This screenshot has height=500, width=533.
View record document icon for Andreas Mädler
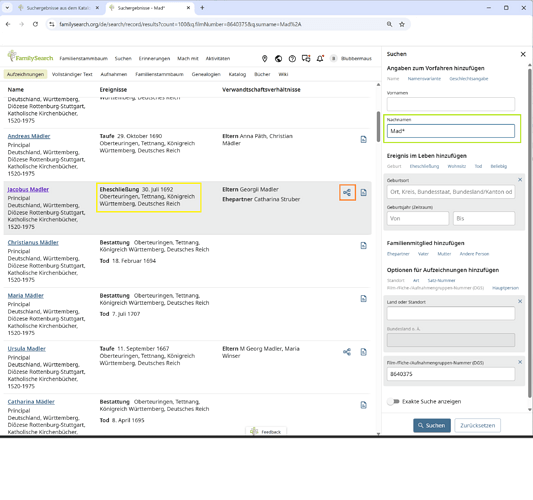pos(363,140)
